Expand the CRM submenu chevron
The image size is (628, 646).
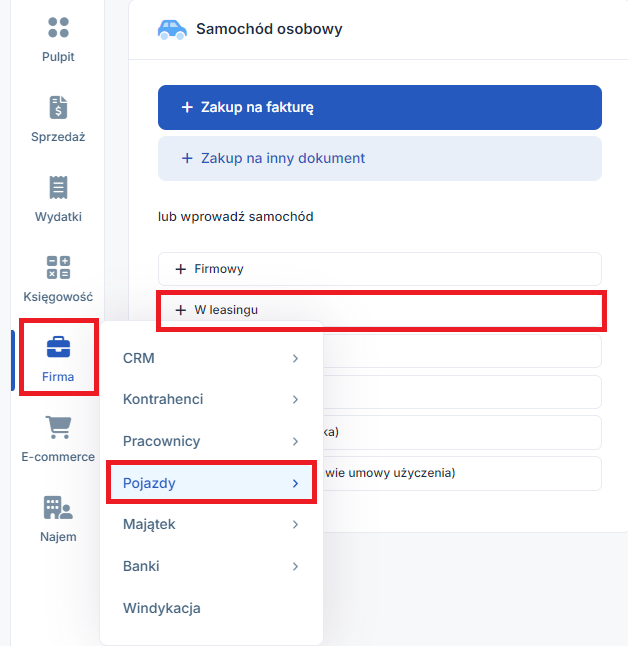point(295,358)
